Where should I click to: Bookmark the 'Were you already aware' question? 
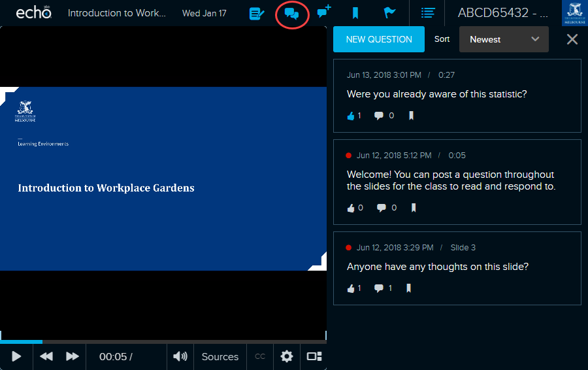(411, 116)
